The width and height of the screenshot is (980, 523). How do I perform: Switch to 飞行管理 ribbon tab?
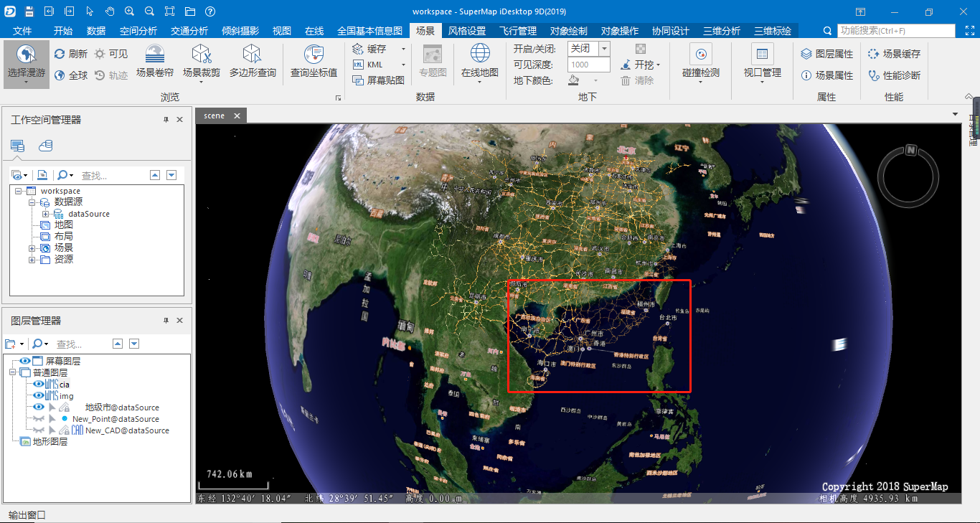[x=518, y=31]
